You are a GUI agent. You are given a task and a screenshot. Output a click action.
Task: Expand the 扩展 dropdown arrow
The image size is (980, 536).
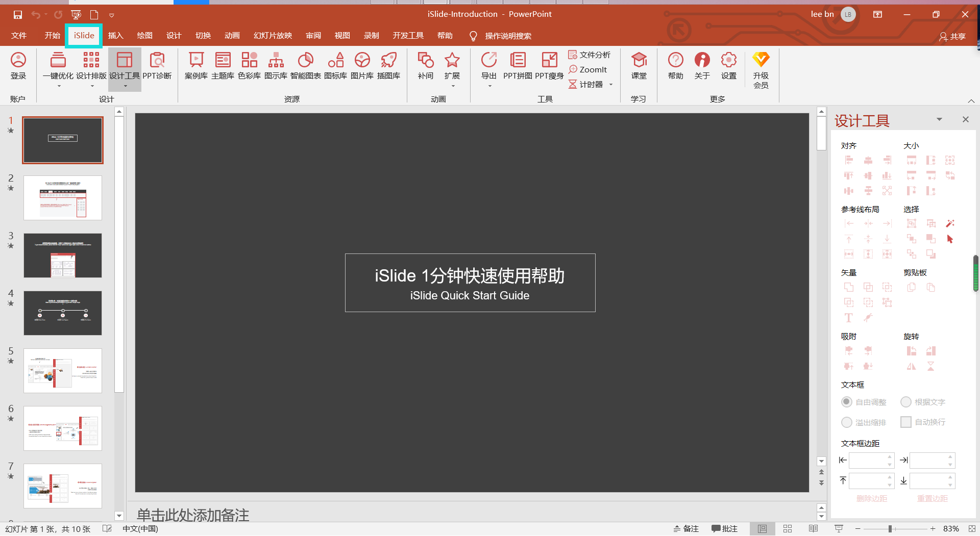(453, 86)
